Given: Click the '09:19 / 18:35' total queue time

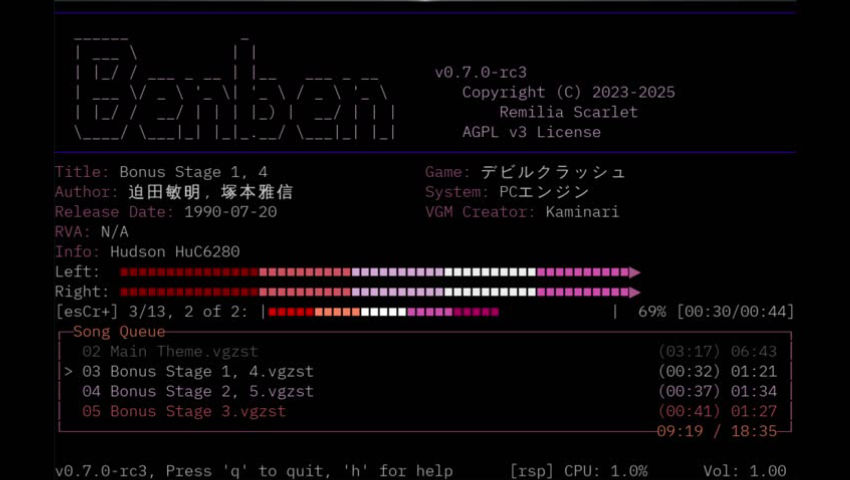Looking at the screenshot, I should coord(717,431).
